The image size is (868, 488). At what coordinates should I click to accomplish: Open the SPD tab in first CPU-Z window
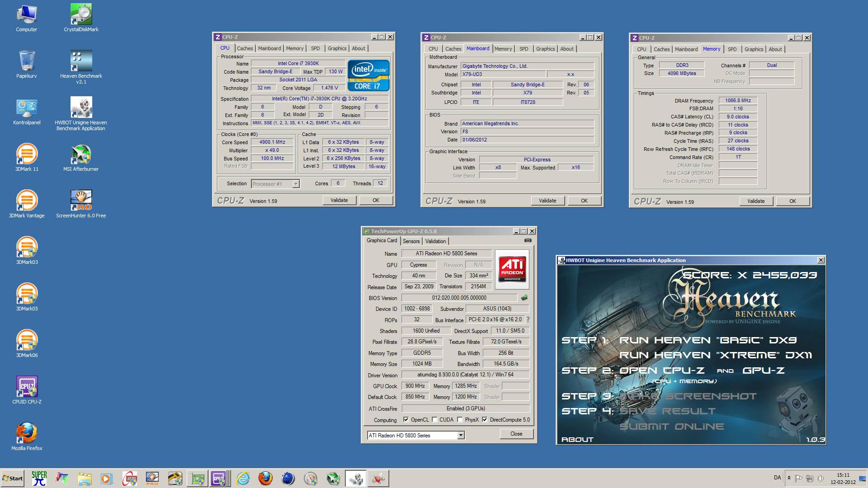click(316, 48)
